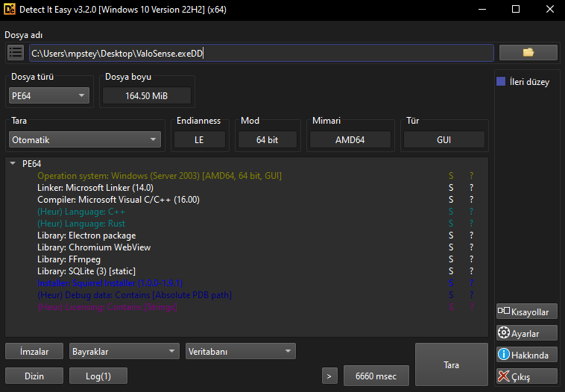Click ? link on Compiler row
Screen dimensions: 565x392
click(x=471, y=200)
